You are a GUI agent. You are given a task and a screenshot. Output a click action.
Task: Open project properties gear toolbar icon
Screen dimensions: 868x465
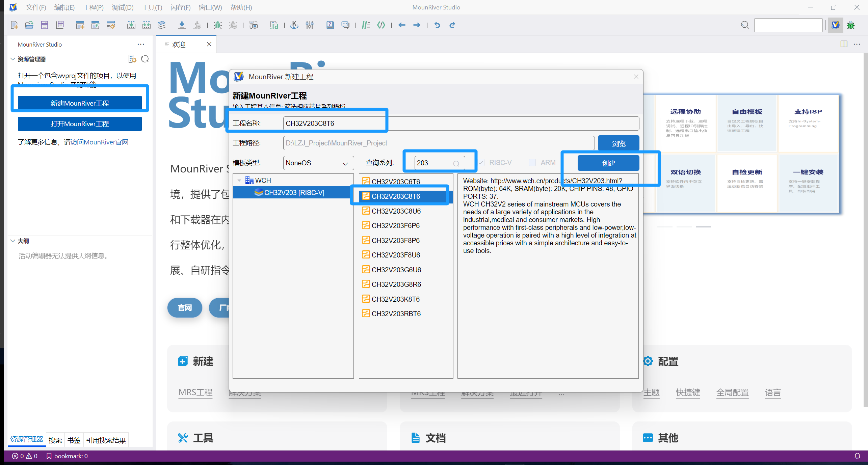pyautogui.click(x=111, y=25)
